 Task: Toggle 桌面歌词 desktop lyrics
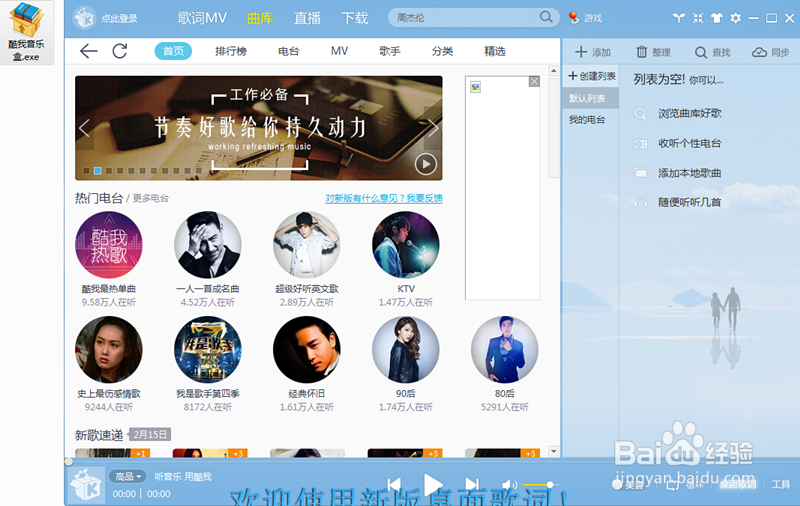pos(738,485)
